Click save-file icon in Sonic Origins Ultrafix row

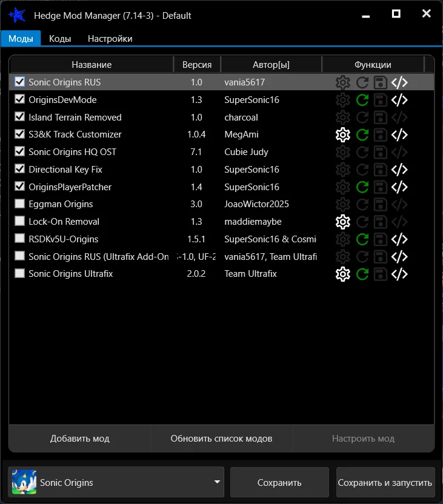point(381,274)
